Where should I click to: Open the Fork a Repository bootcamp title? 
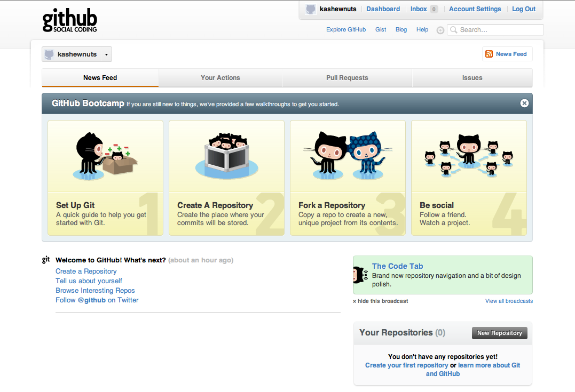click(332, 205)
